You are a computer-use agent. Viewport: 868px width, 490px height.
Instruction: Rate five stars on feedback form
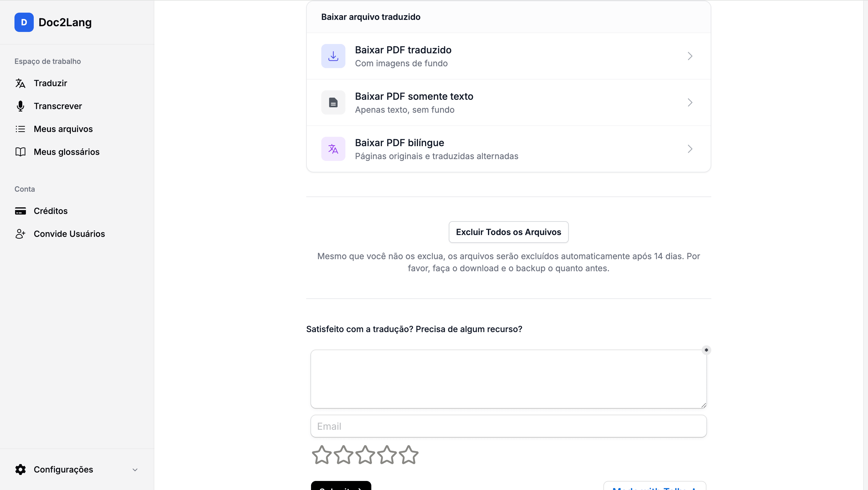(408, 455)
